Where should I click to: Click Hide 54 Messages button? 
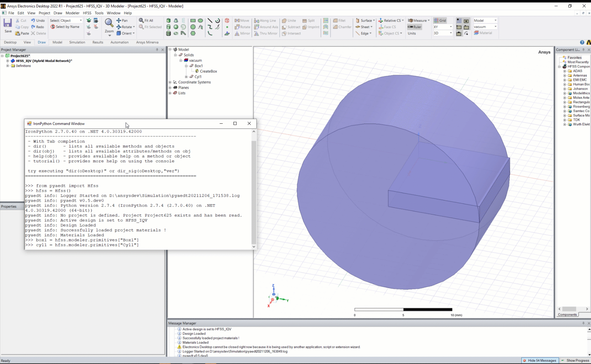pos(540,360)
